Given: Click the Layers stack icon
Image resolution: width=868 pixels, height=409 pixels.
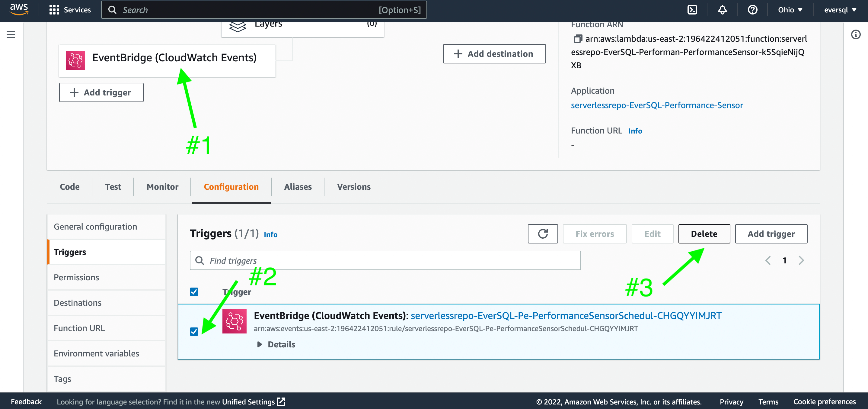Looking at the screenshot, I should [x=238, y=26].
